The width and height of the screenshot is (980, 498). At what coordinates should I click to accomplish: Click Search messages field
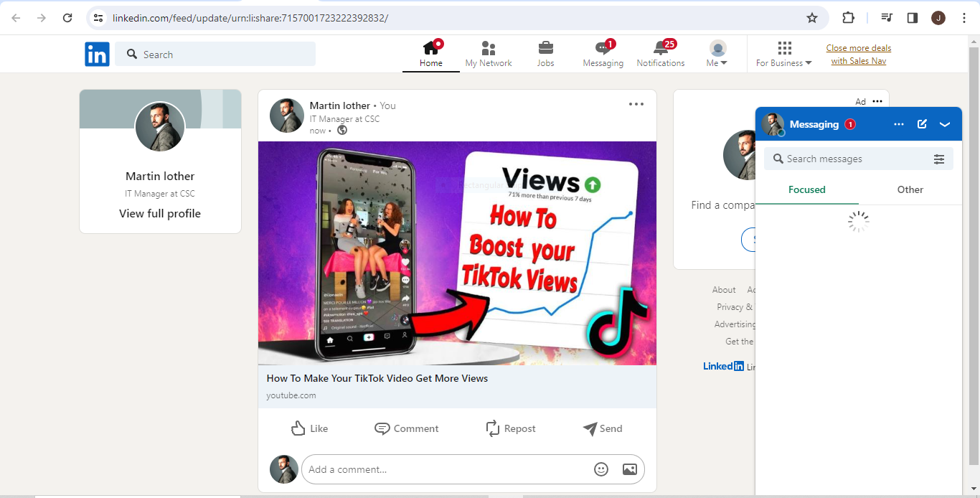point(850,159)
